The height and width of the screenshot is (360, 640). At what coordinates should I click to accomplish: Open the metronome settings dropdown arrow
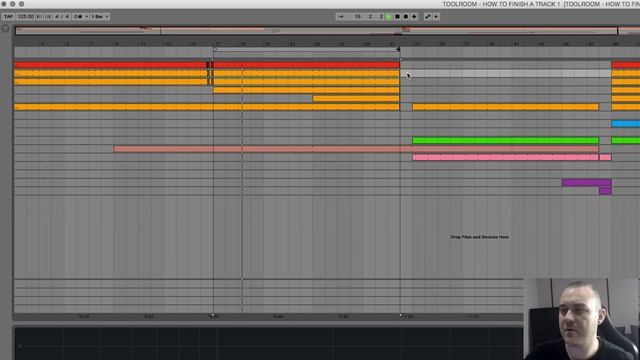[x=87, y=17]
